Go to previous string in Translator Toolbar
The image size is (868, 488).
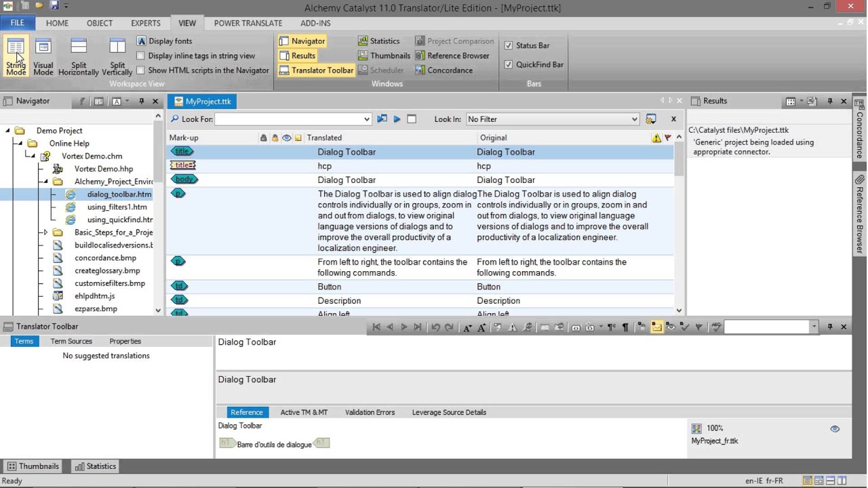(390, 327)
